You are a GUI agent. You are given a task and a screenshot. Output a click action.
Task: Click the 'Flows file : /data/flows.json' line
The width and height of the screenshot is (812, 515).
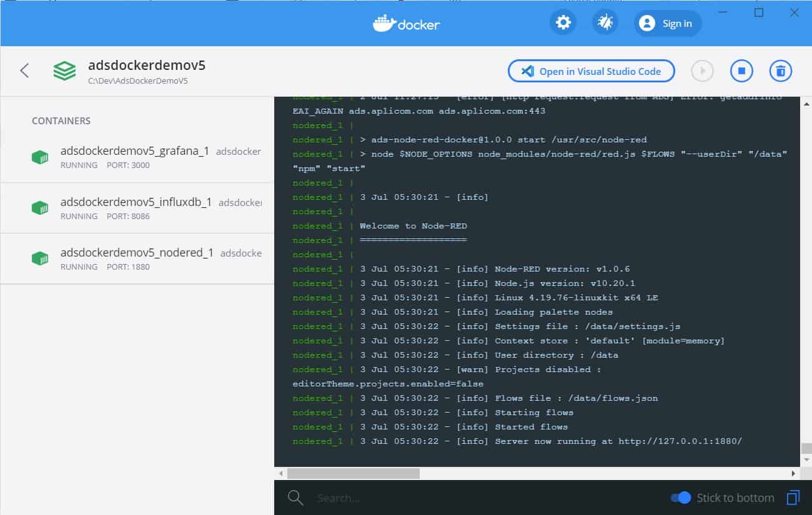[475, 398]
